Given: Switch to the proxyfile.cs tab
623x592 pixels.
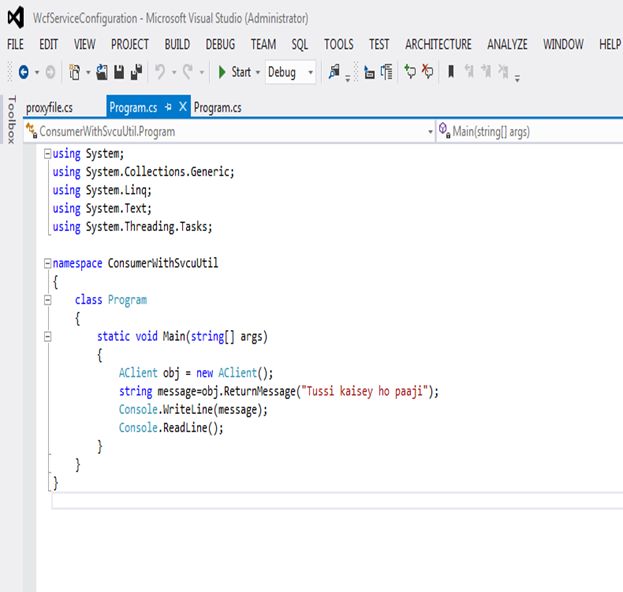Looking at the screenshot, I should pos(50,108).
